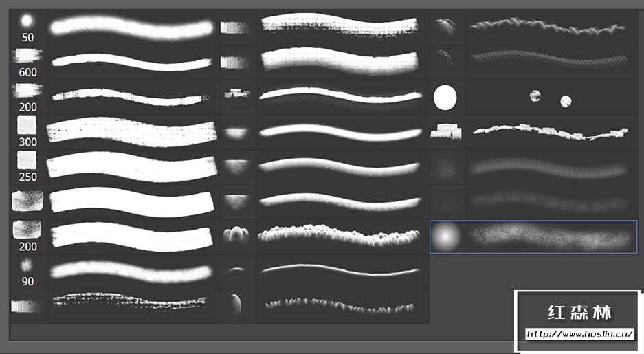The width and height of the screenshot is (644, 354).
Task: Select the small blotchy brush labeled 90
Action: click(114, 272)
